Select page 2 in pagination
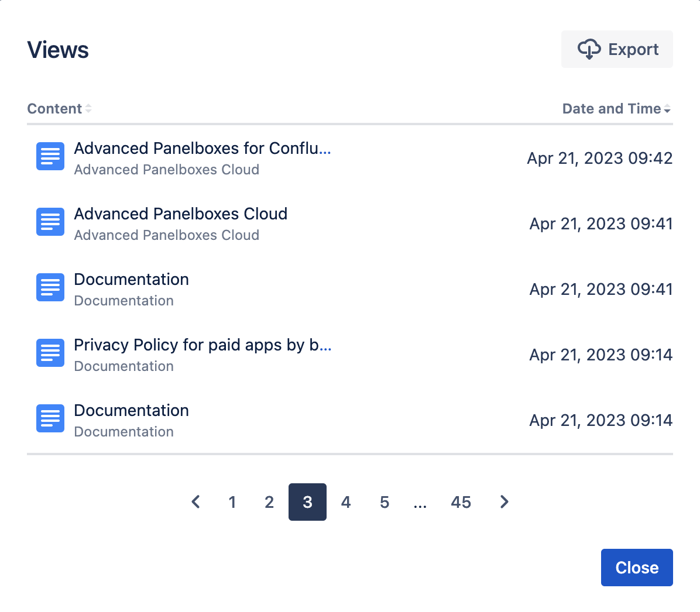 click(269, 502)
